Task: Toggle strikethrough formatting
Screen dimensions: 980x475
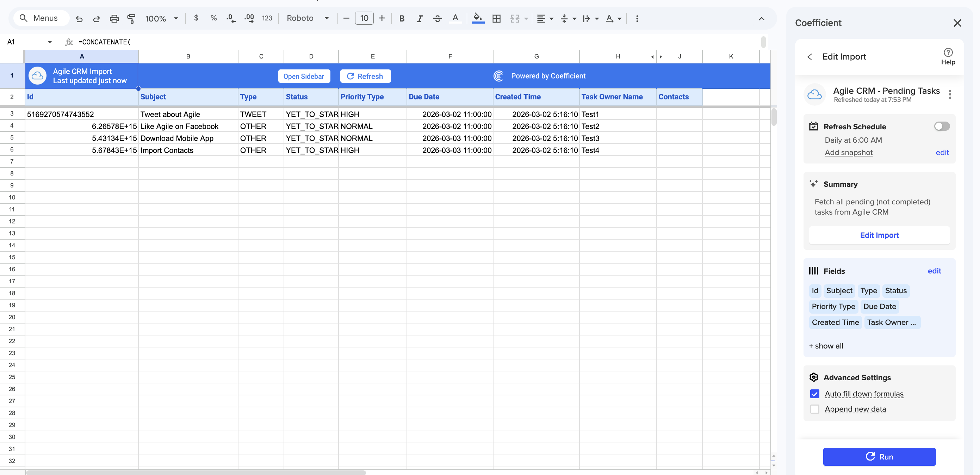Action: tap(438, 18)
